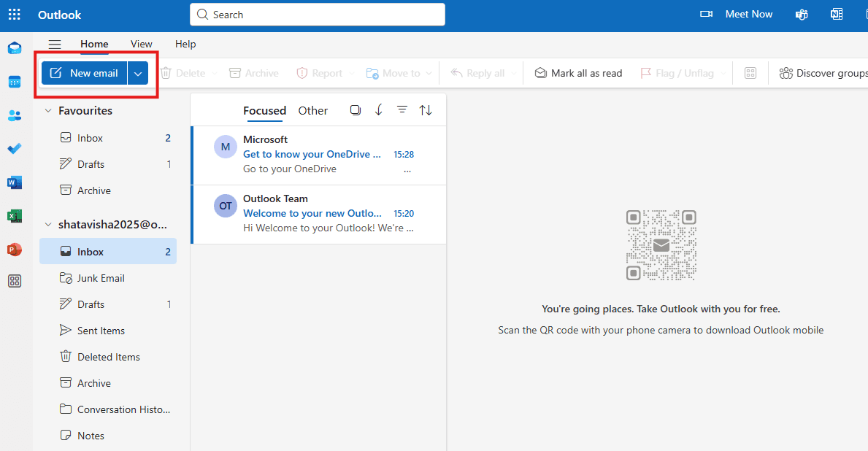Open Microsoft Teams icon in header
The height and width of the screenshot is (451, 868).
tap(802, 15)
